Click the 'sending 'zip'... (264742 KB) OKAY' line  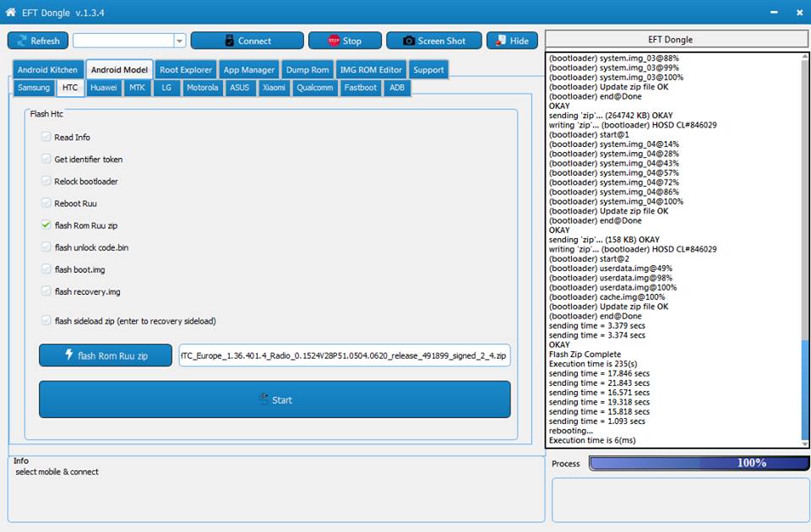pyautogui.click(x=611, y=116)
